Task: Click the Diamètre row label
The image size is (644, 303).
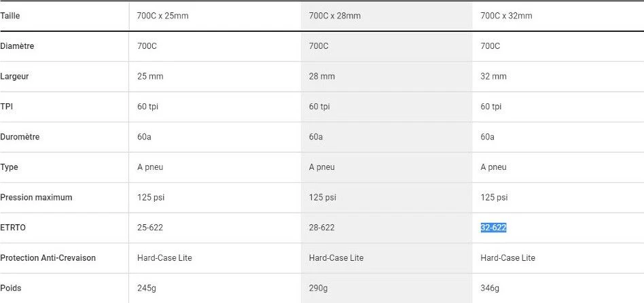Action: tap(17, 46)
